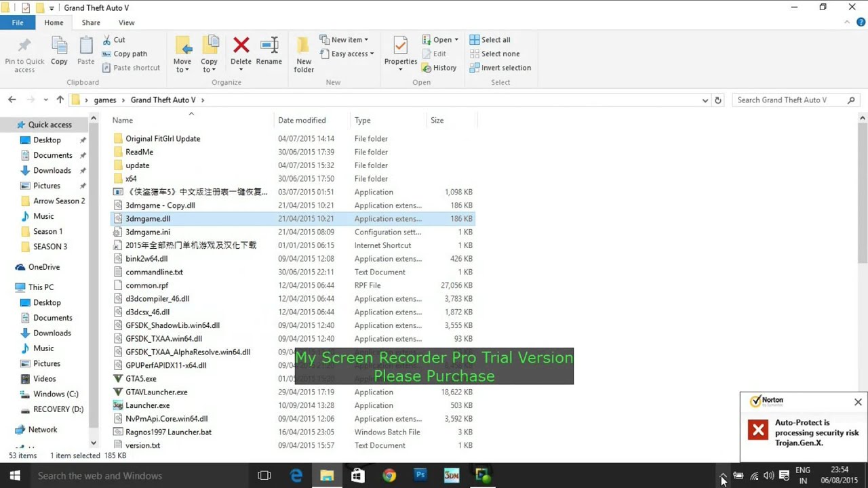This screenshot has height=488, width=868.
Task: Click Cut in the Clipboard group
Action: pyautogui.click(x=114, y=40)
